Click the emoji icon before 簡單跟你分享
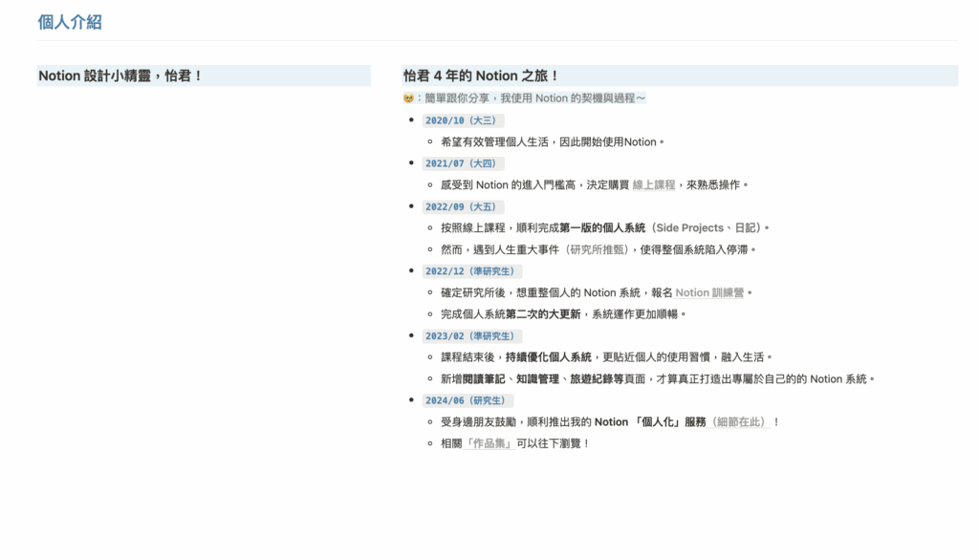 pos(408,98)
